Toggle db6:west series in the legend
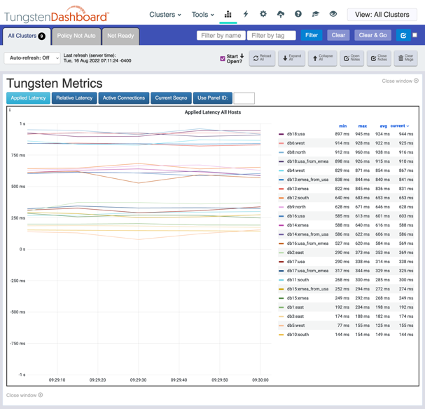This screenshot has height=410, width=426. (x=296, y=143)
